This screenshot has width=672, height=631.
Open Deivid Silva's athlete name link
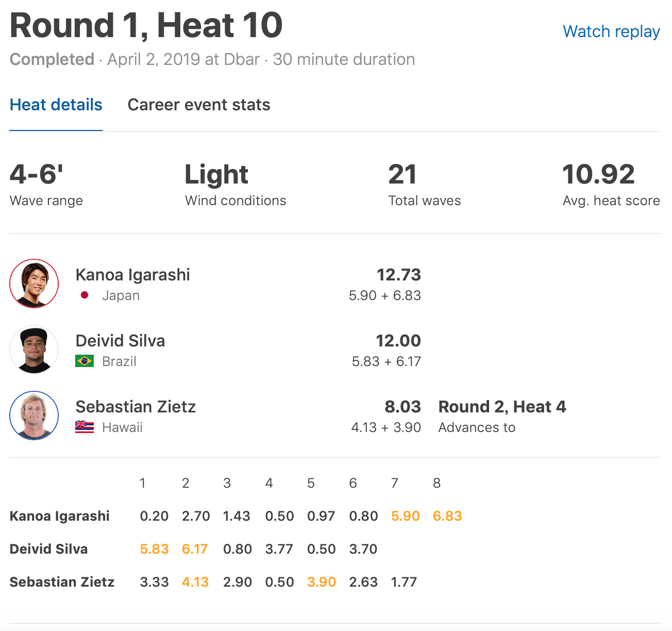(x=120, y=341)
